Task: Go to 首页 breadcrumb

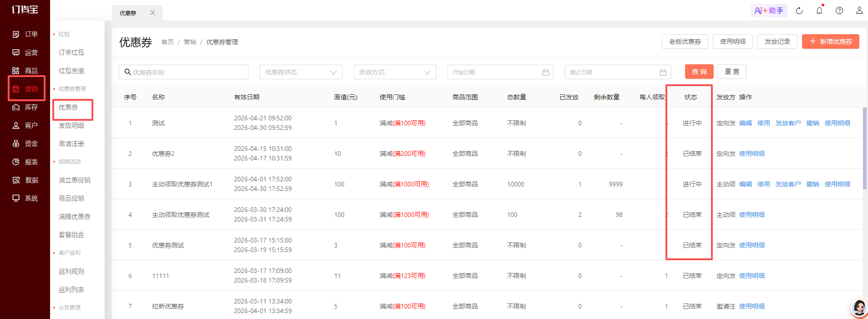Action: [x=168, y=42]
